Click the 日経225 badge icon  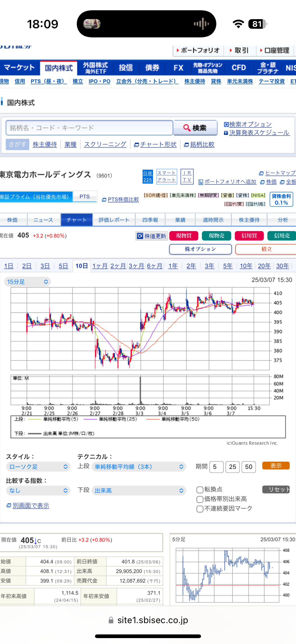(148, 177)
